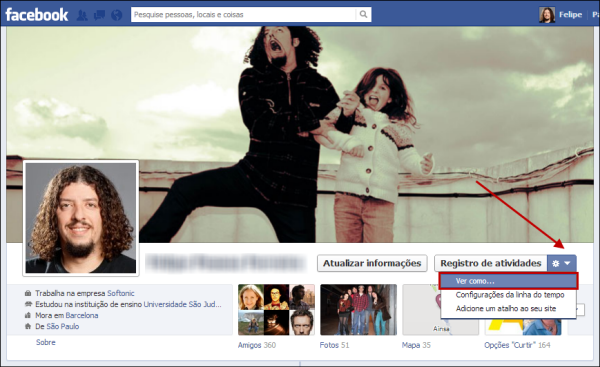Open the friends thumbnail grid
Viewport: 600px width, 367px height.
(276, 310)
